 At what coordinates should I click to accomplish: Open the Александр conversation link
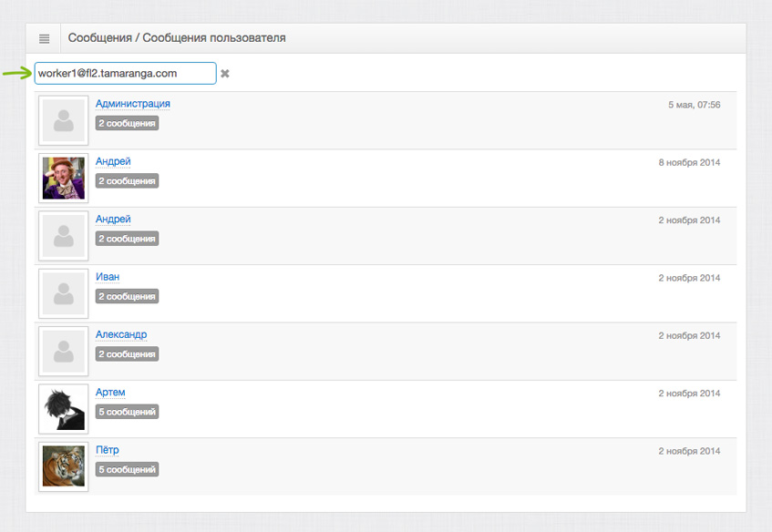point(121,334)
